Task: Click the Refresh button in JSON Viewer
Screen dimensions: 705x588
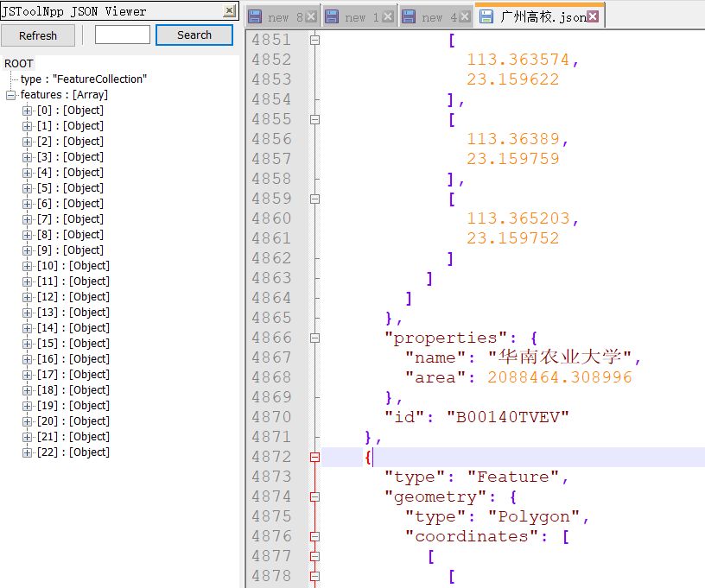Action: click(38, 35)
